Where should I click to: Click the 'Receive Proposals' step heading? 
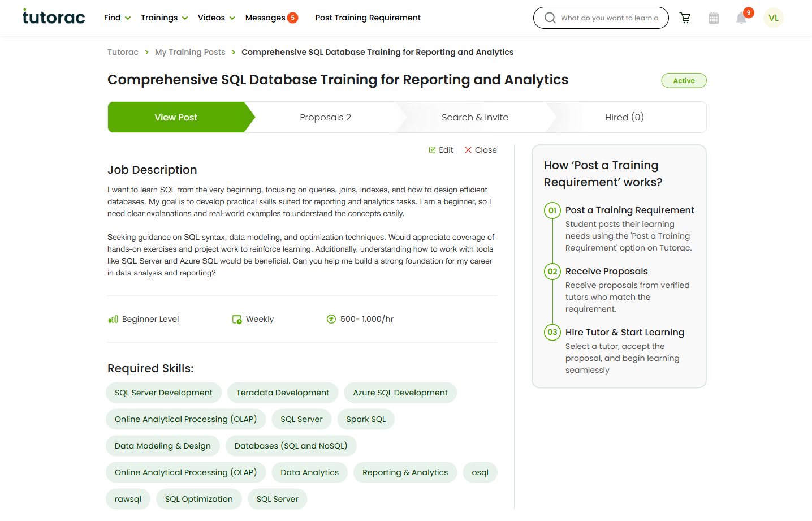[607, 271]
